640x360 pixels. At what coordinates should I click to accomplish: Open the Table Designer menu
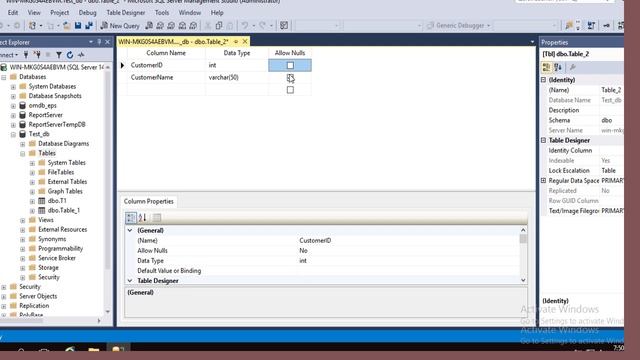pyautogui.click(x=126, y=13)
